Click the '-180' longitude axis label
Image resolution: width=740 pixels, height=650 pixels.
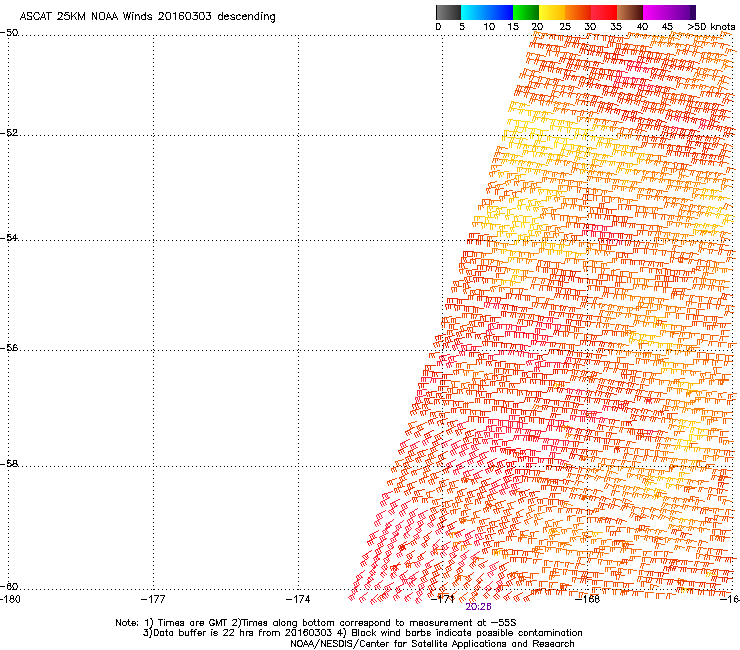click(x=10, y=599)
